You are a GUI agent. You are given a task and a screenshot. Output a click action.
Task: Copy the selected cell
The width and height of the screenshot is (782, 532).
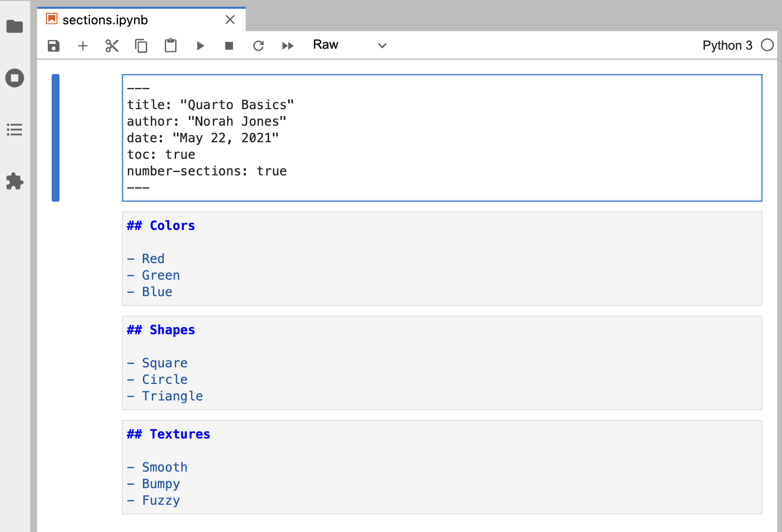(x=141, y=46)
